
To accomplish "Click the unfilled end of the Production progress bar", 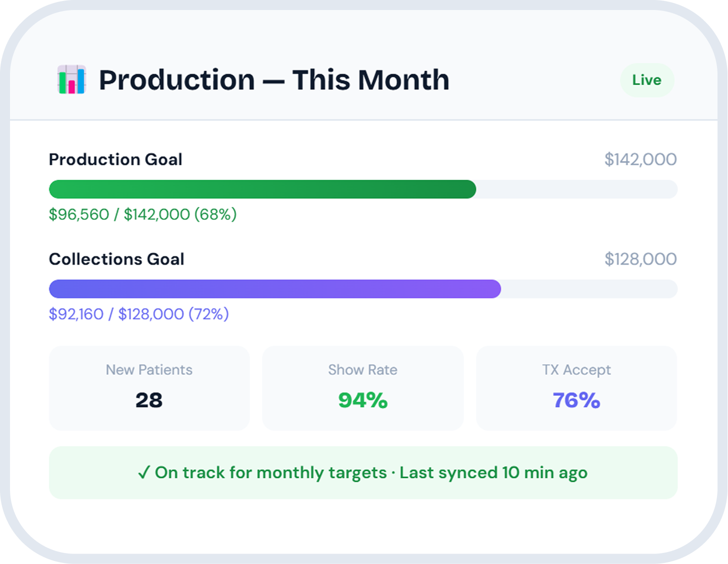I will click(576, 190).
